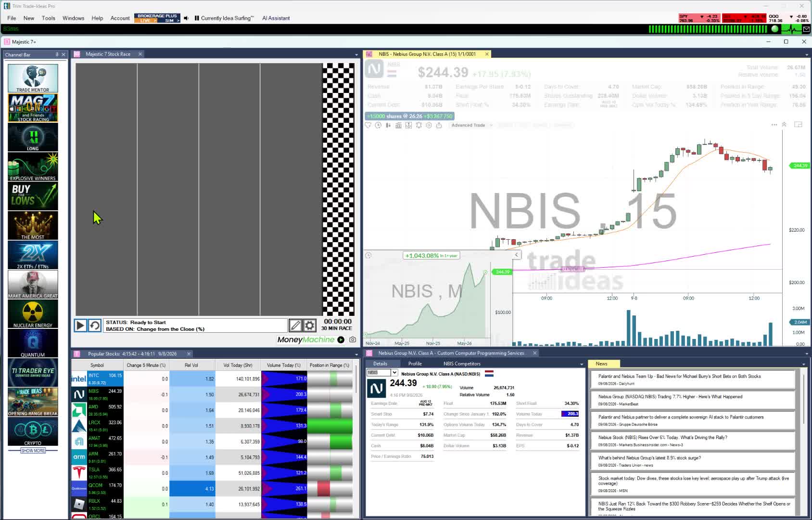Open the Make America Great channel
The image size is (812, 520).
[33, 284]
